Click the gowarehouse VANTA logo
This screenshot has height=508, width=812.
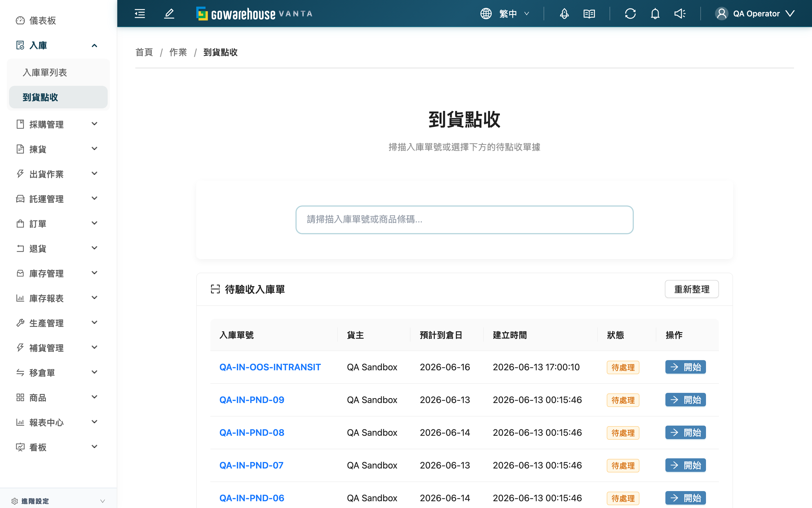click(x=254, y=14)
